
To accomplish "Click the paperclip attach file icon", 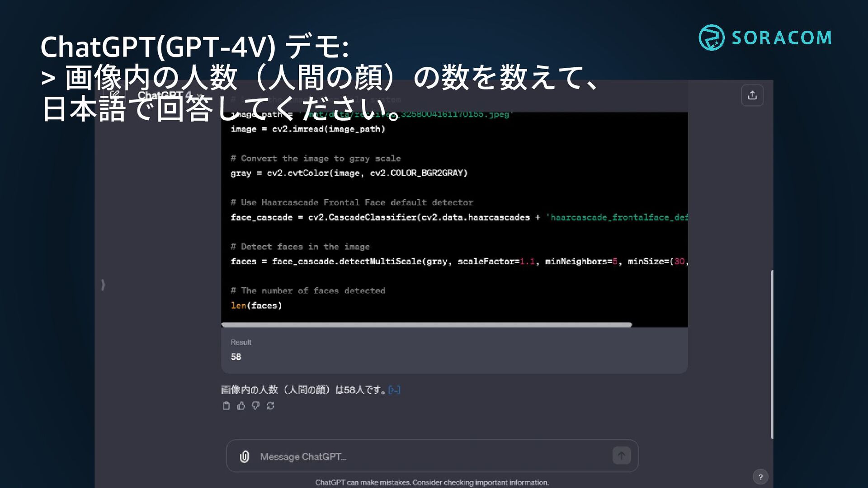I will (x=245, y=457).
